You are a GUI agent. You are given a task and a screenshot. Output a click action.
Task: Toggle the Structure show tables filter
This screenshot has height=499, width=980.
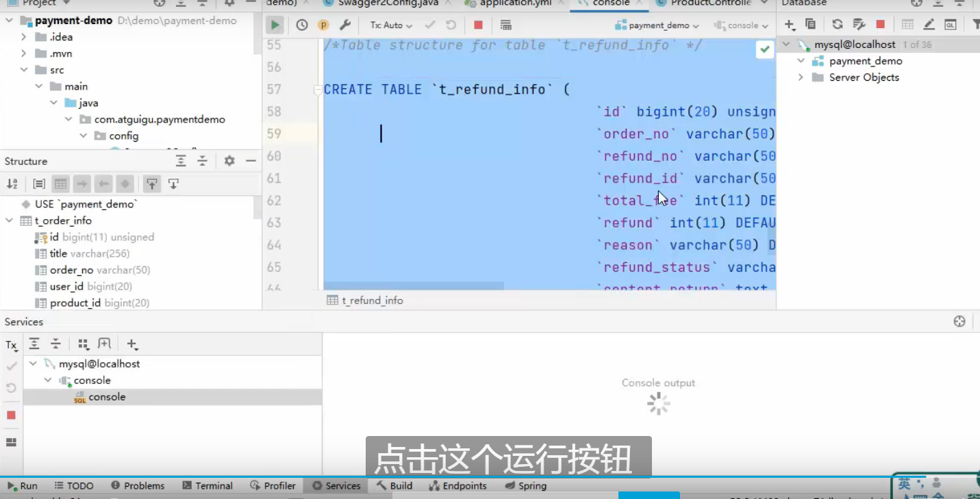[61, 183]
